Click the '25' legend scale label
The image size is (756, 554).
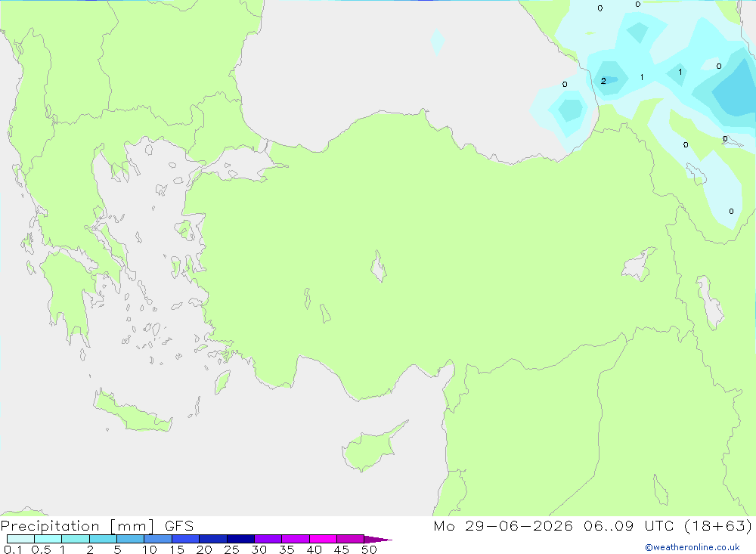click(x=231, y=549)
